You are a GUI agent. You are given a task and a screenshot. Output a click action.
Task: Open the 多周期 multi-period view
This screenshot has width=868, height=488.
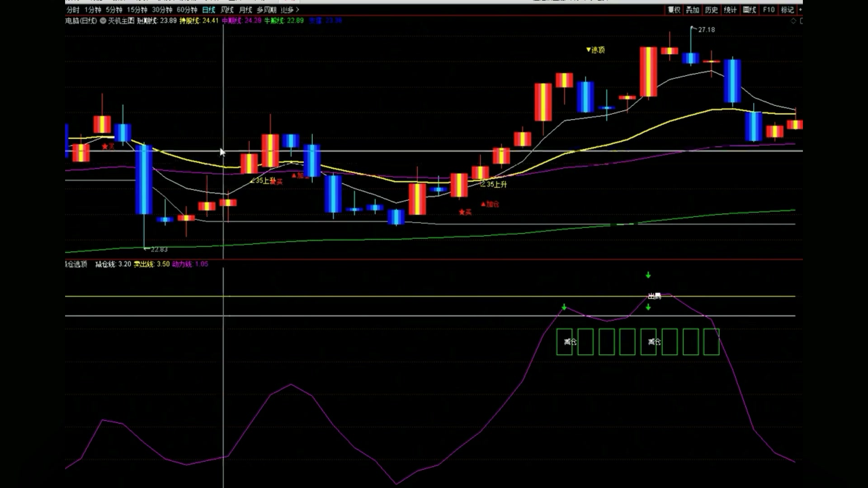pyautogui.click(x=266, y=9)
